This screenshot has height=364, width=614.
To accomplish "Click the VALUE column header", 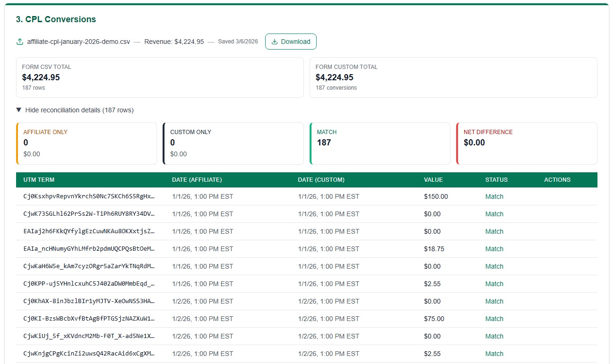I will [x=433, y=180].
